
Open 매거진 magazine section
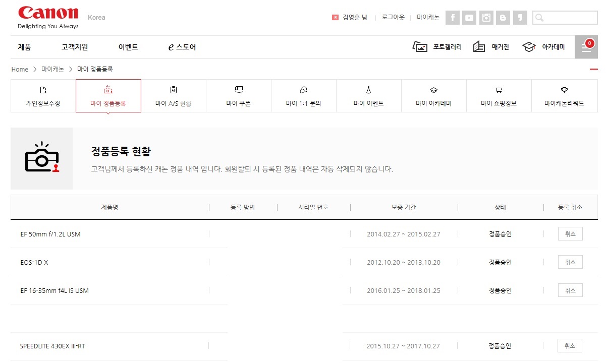point(491,47)
